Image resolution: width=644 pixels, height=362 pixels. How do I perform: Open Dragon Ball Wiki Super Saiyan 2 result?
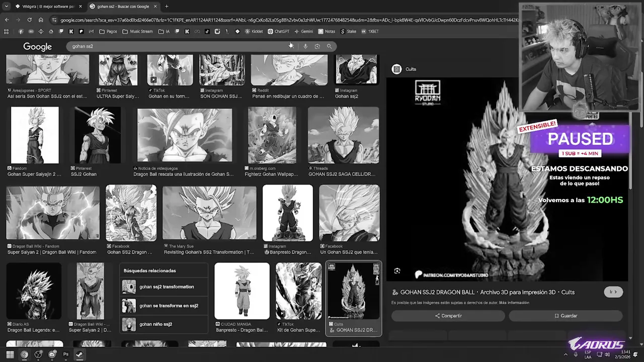coord(53,213)
